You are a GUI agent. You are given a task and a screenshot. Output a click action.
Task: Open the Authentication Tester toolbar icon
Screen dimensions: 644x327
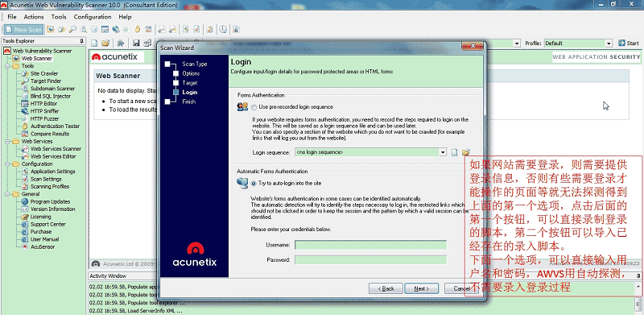click(138, 30)
